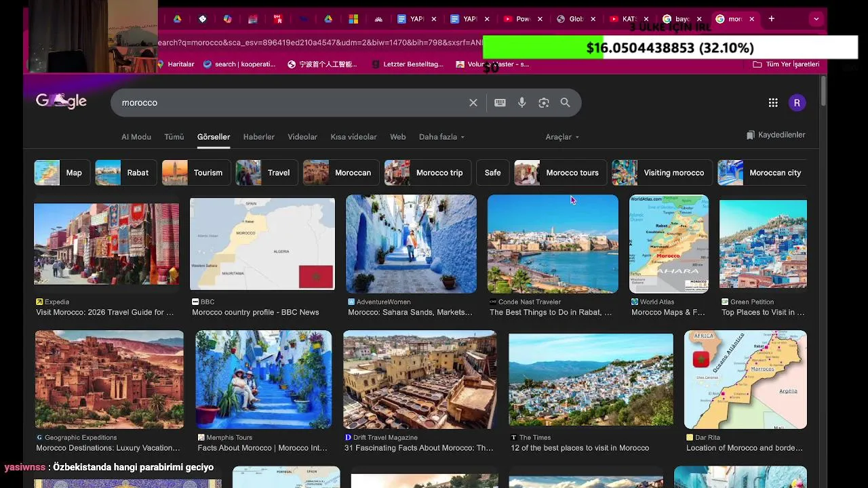Switch to Videolar tab
The image size is (868, 488).
coord(302,137)
